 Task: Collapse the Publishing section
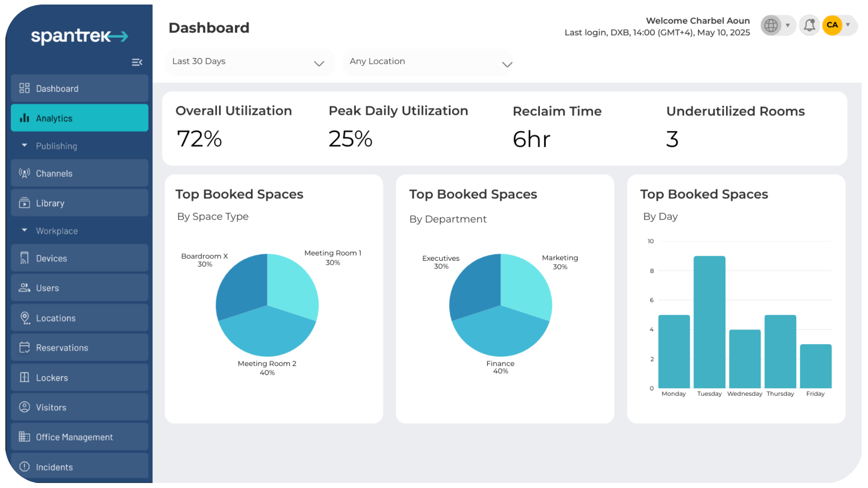[x=24, y=145]
